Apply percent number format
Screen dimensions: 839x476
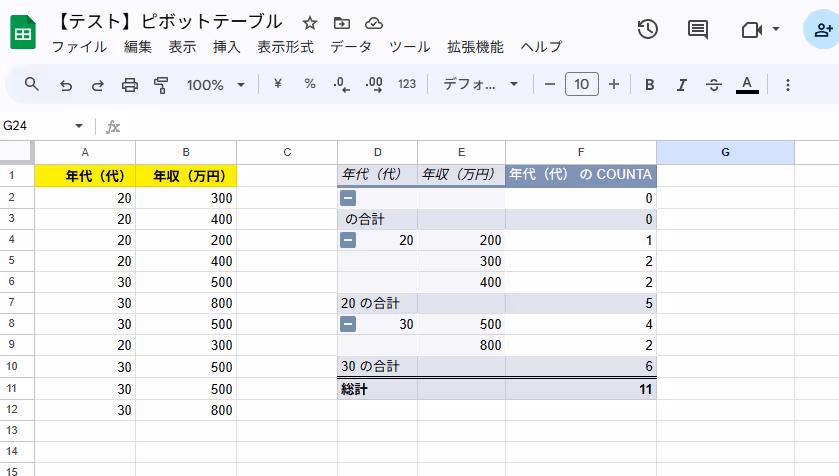[x=310, y=84]
